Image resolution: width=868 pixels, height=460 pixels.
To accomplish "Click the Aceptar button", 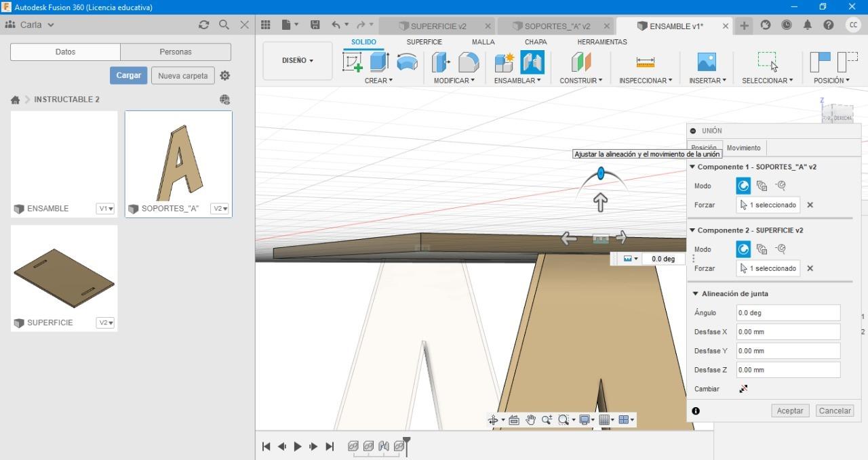I will (789, 411).
